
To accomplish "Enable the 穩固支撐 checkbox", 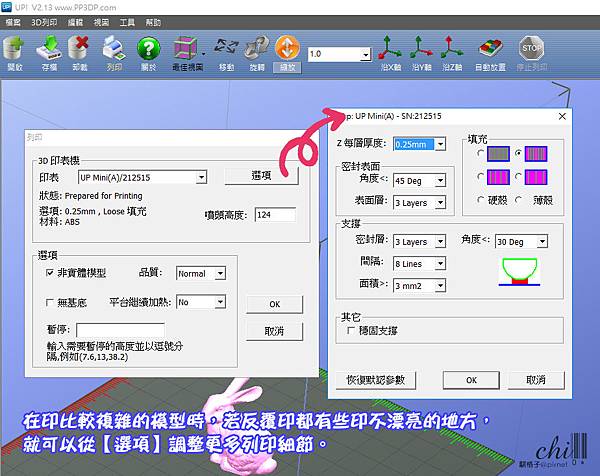I will pos(351,330).
